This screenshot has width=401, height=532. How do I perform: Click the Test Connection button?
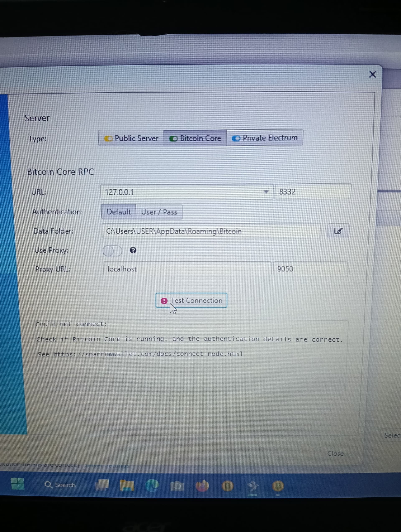[191, 300]
